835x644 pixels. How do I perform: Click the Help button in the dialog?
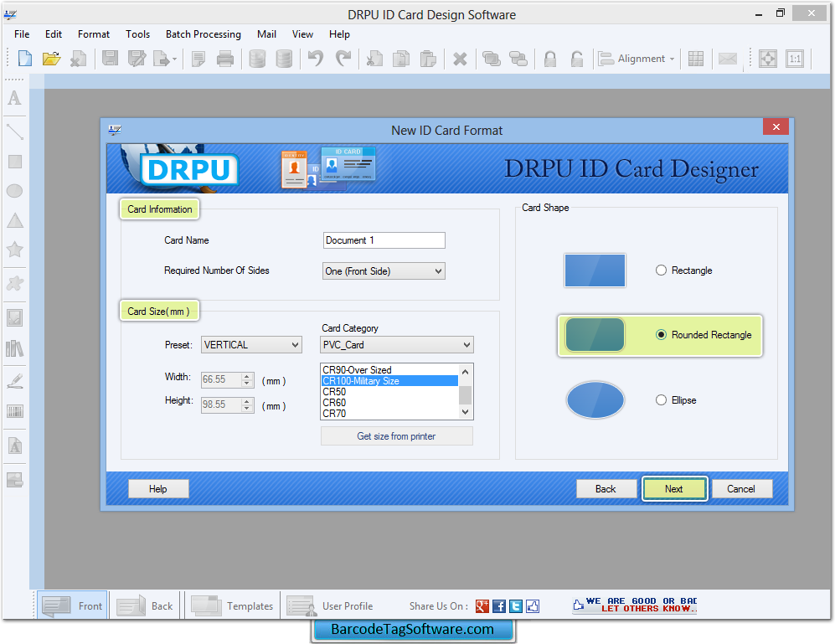(x=158, y=489)
